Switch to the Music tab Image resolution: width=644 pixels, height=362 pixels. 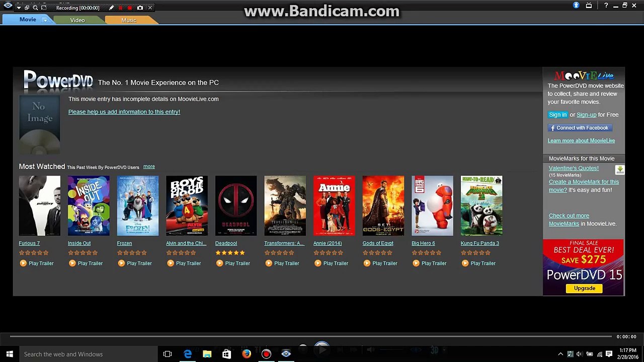coord(129,20)
